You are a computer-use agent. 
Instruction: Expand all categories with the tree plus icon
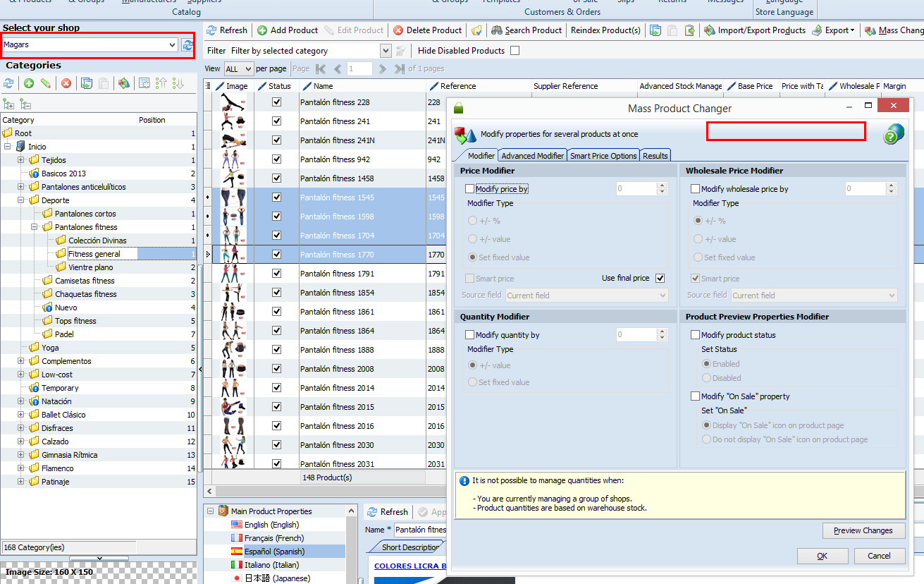[x=9, y=104]
